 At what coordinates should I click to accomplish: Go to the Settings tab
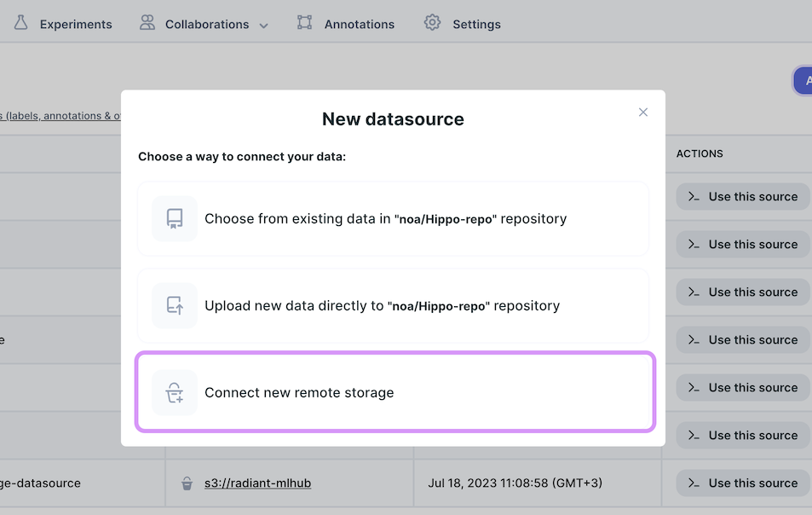pos(476,24)
